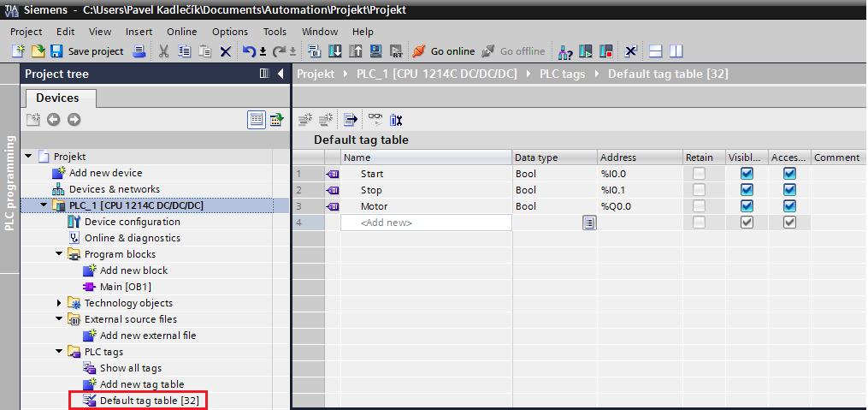Viewport: 868px width, 410px height.
Task: Open the View menu
Action: [x=100, y=32]
